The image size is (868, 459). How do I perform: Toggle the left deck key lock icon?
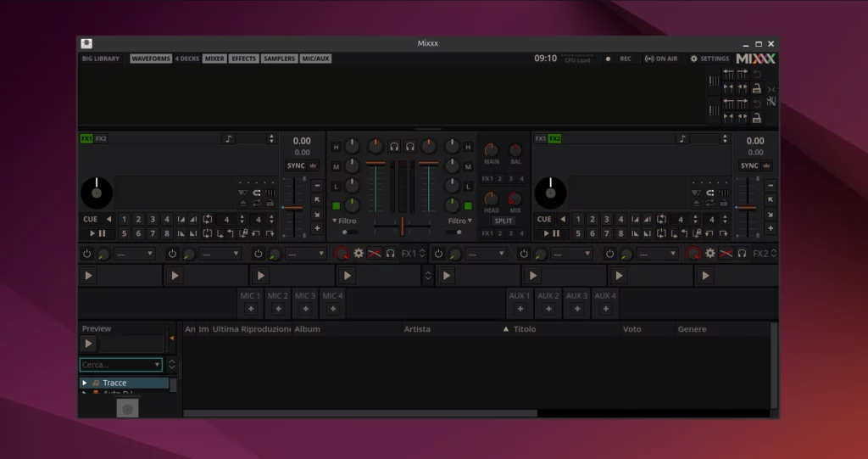(x=270, y=203)
